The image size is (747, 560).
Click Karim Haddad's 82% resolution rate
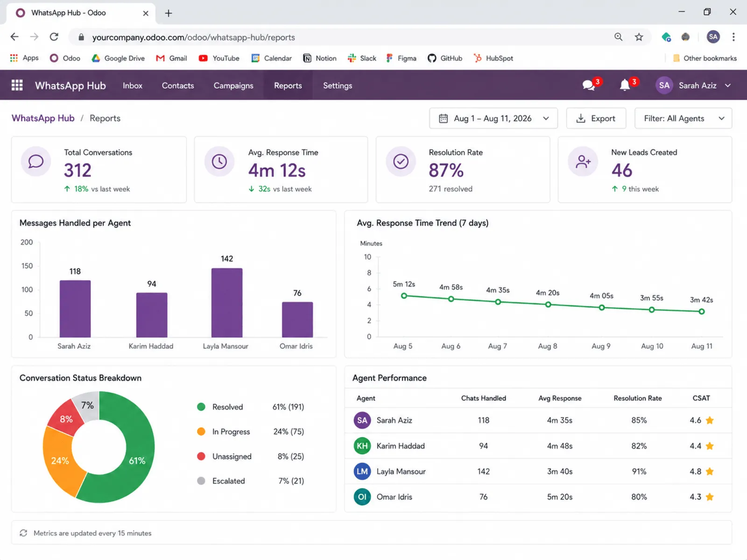(639, 446)
